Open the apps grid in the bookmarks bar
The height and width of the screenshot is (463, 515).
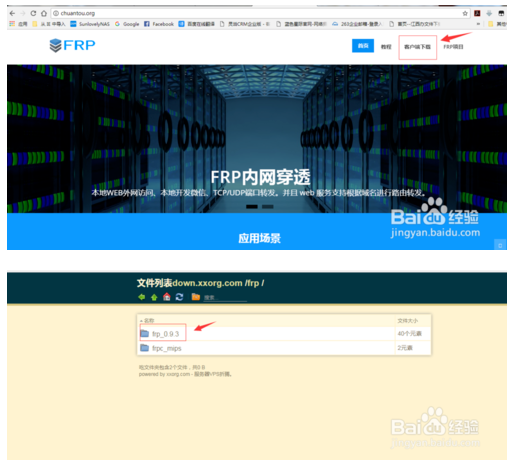coord(18,24)
